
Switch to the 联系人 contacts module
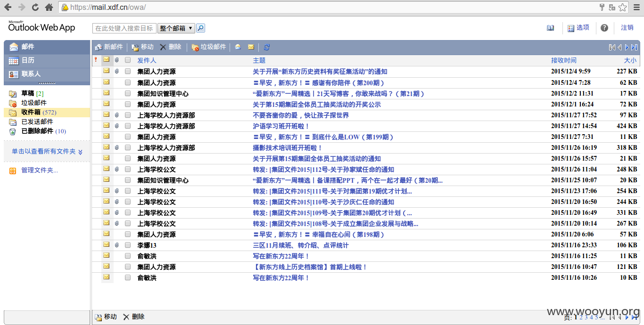click(47, 74)
